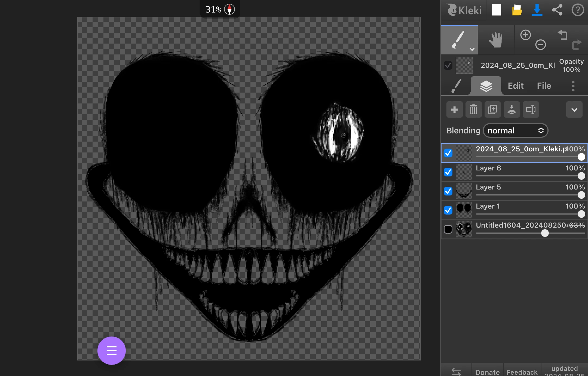Click the zoom-in magnifier icon
Image resolution: width=588 pixels, height=376 pixels.
(525, 35)
